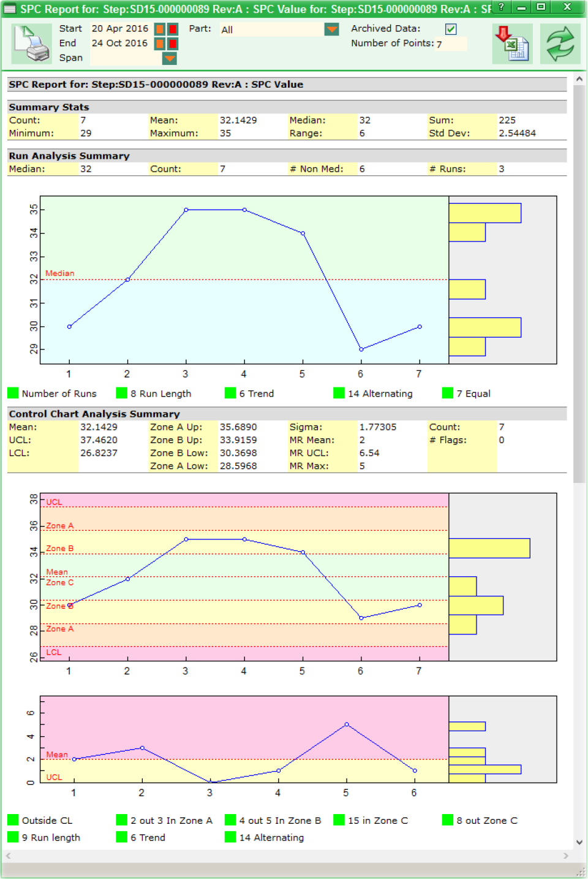588x879 pixels.
Task: Click the horizontal scrollbar right arrow at the bottom
Action: 566,856
